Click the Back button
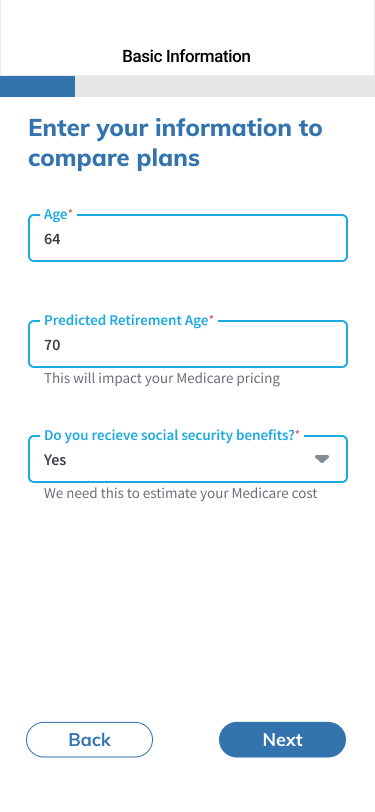 point(90,740)
